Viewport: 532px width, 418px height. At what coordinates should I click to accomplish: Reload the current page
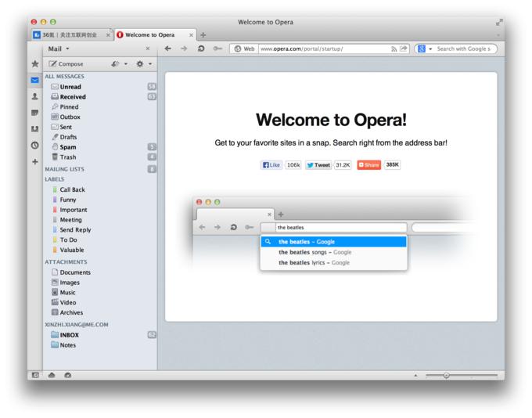click(x=201, y=49)
